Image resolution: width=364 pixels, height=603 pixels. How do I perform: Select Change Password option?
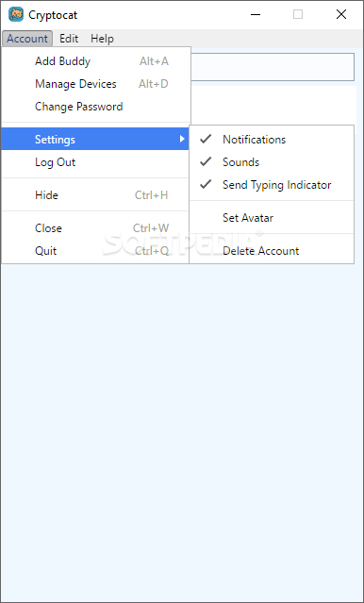click(x=95, y=107)
